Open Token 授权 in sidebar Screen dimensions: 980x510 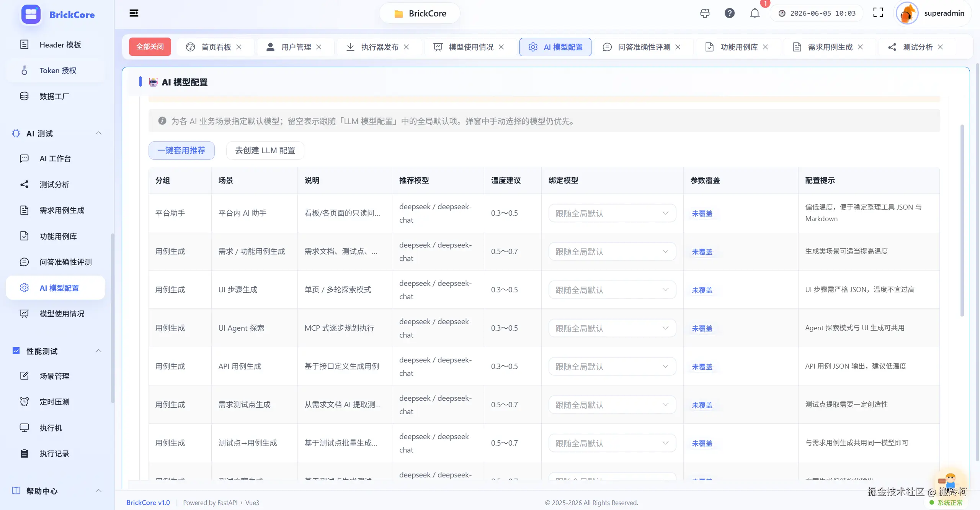[56, 71]
